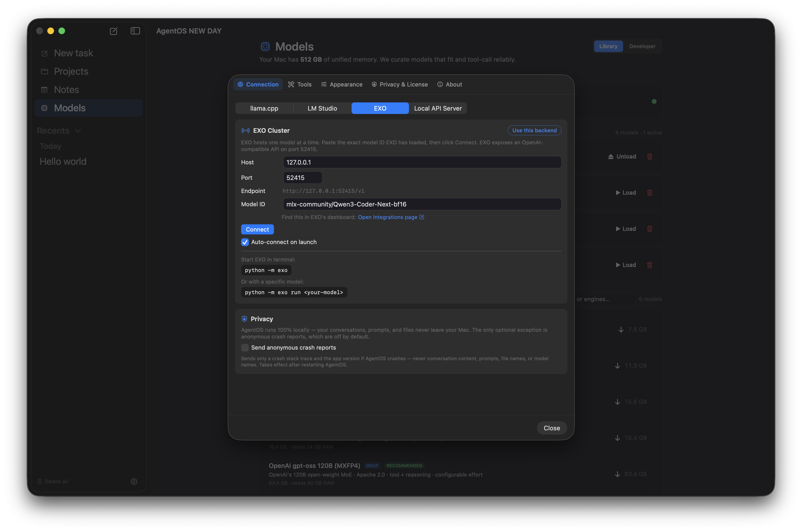Enable Send anonymous crash reports
This screenshot has height=532, width=802.
[245, 348]
